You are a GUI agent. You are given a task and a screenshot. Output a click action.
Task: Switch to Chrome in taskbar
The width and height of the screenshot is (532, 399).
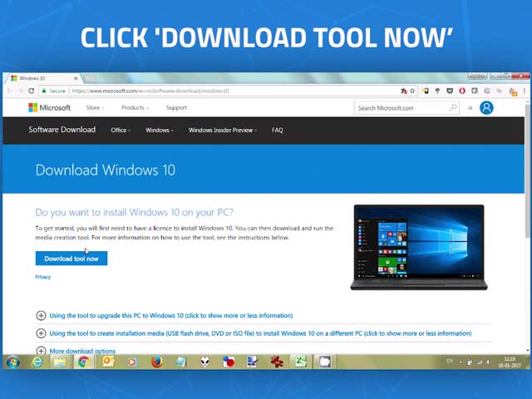83,362
